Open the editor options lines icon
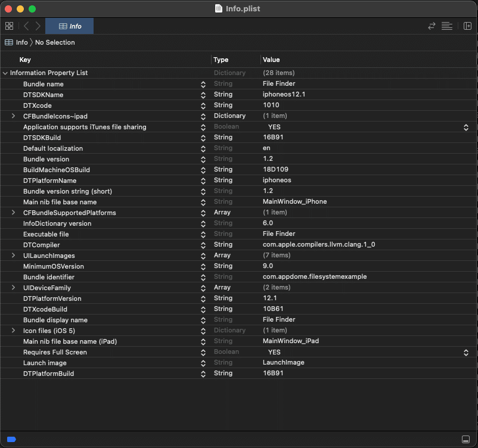478x448 pixels. (x=447, y=26)
